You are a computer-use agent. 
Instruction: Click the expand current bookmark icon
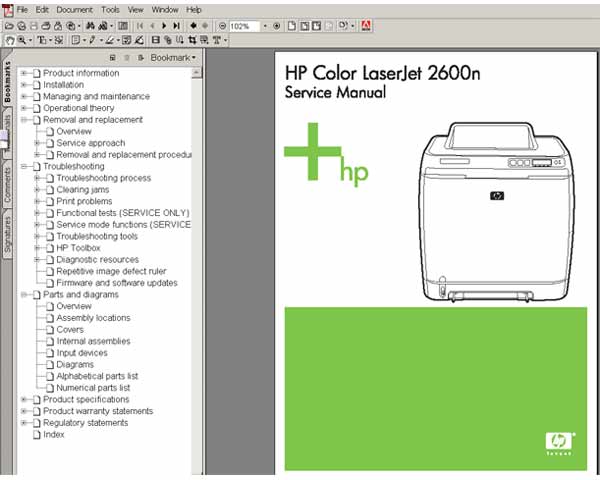(141, 58)
